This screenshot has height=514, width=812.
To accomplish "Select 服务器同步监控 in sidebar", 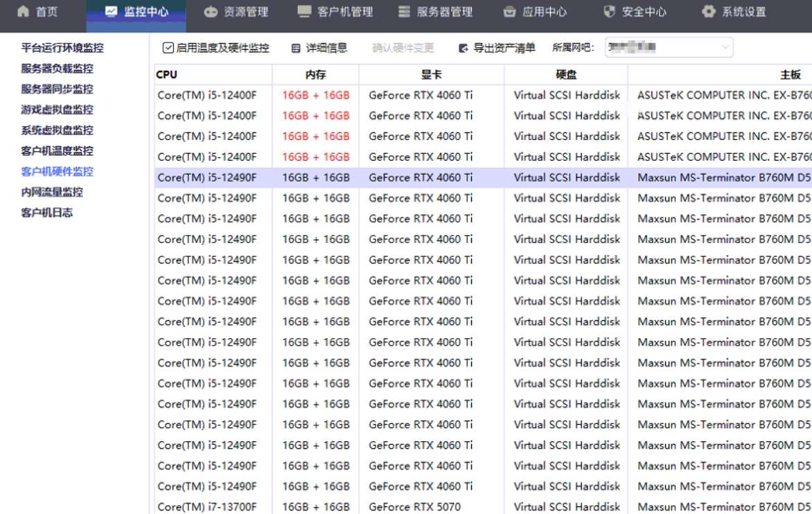I will 57,89.
